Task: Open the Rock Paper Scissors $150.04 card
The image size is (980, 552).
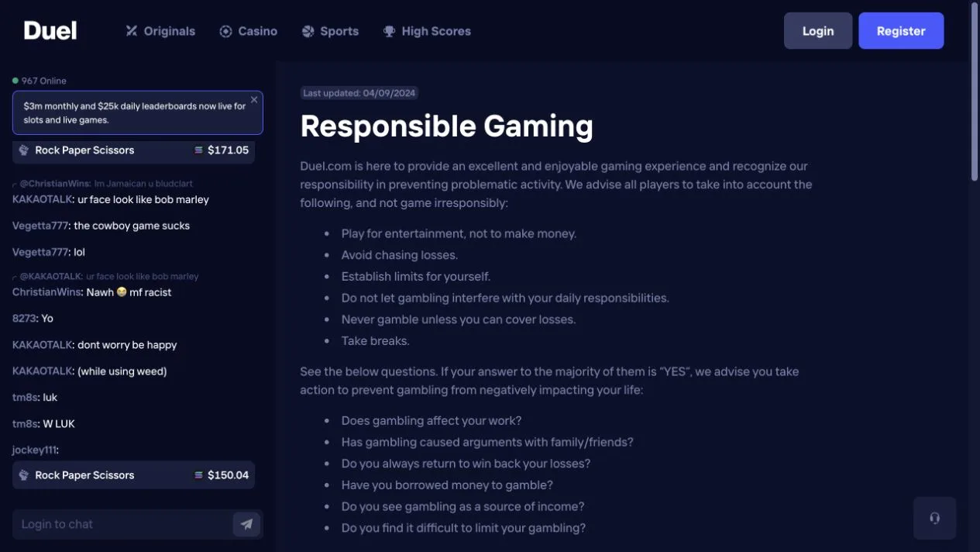Action: coord(133,475)
